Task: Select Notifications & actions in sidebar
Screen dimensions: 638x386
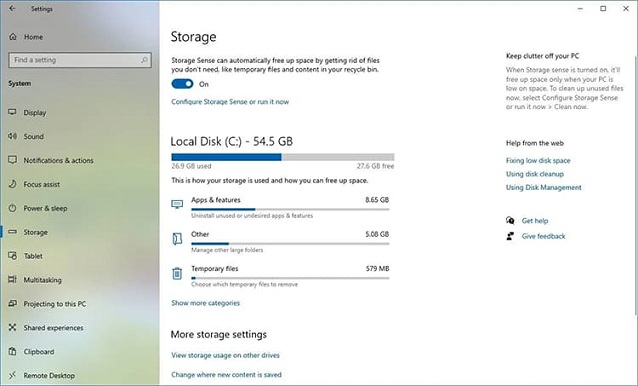Action: [x=58, y=160]
